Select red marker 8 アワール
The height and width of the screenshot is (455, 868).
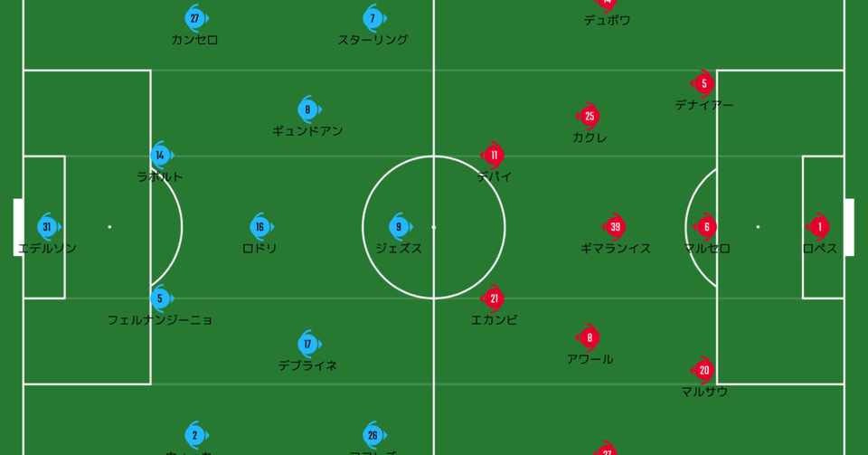pyautogui.click(x=589, y=337)
